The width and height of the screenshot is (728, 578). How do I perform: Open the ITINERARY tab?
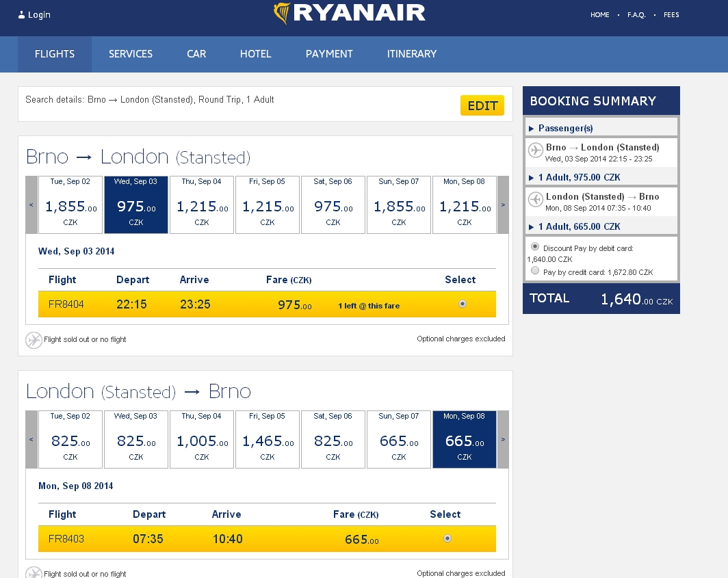412,54
